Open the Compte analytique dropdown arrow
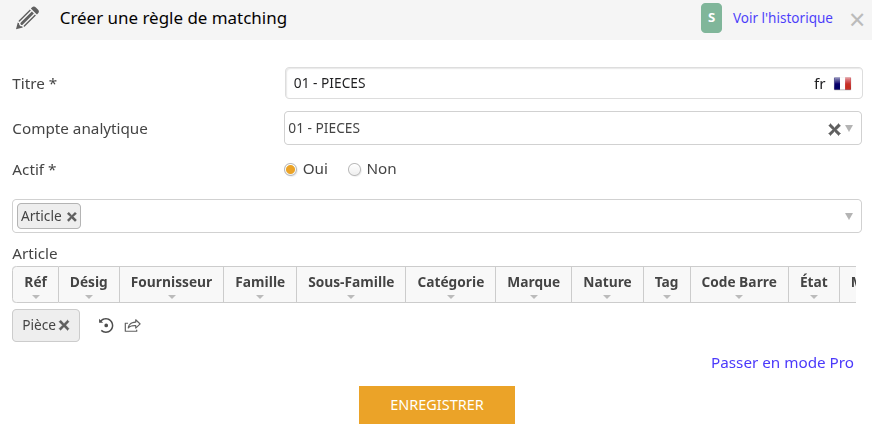The width and height of the screenshot is (872, 433). coord(849,128)
